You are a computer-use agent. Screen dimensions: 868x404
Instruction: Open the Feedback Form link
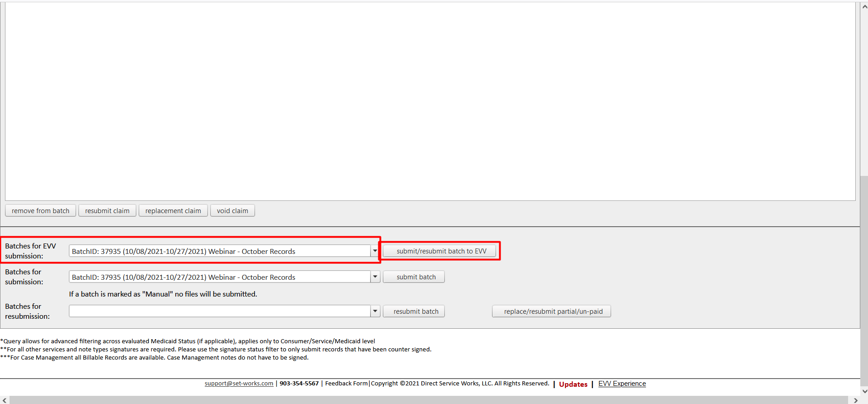tap(346, 384)
